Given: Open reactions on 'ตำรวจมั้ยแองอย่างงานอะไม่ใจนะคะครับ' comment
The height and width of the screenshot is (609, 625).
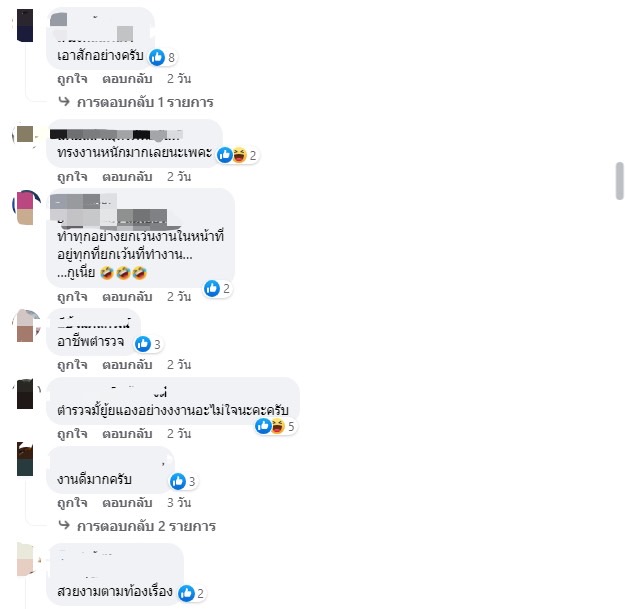Looking at the screenshot, I should tap(275, 426).
